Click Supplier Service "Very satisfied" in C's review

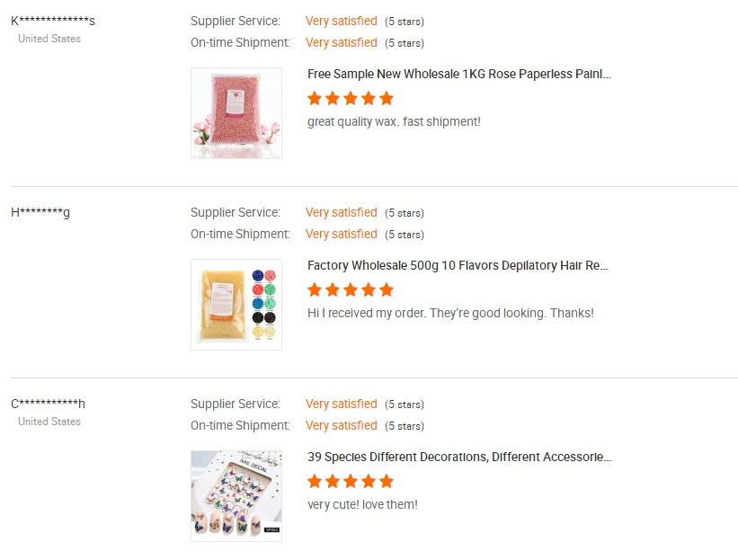(341, 404)
